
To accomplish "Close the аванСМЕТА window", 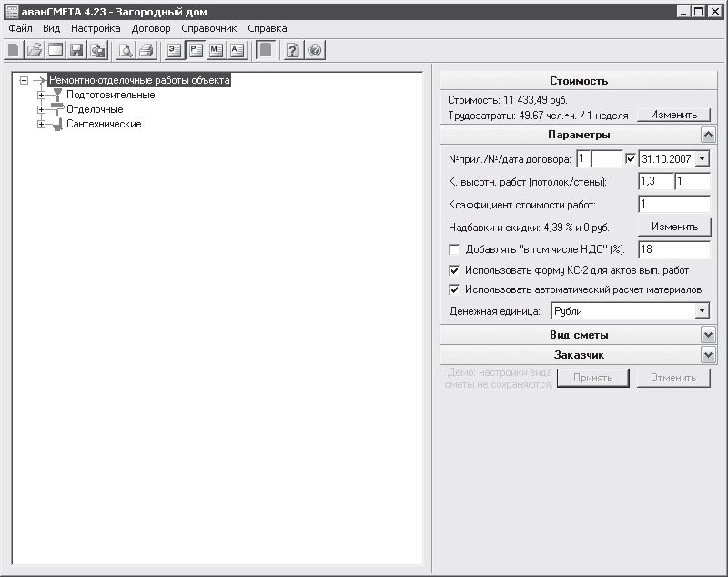I will point(714,12).
